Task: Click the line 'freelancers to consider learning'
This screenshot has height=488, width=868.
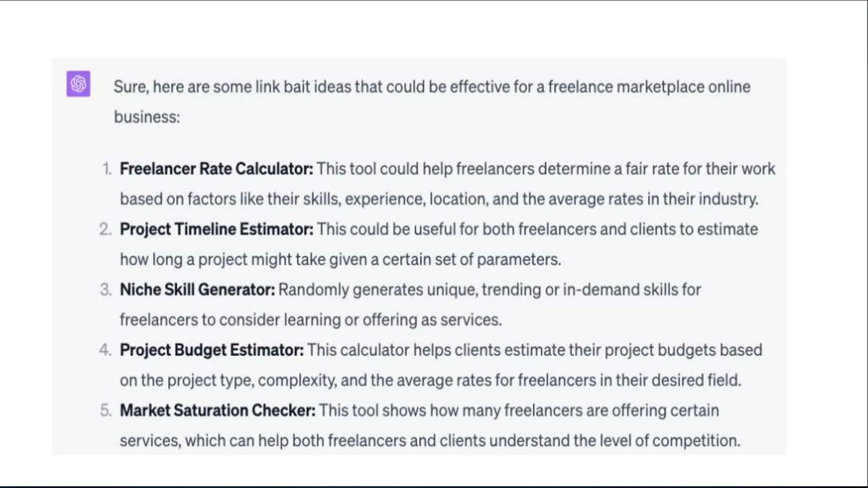Action: [x=310, y=320]
